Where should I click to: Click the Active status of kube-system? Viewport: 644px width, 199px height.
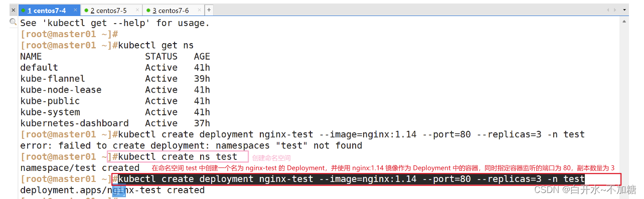pos(162,112)
